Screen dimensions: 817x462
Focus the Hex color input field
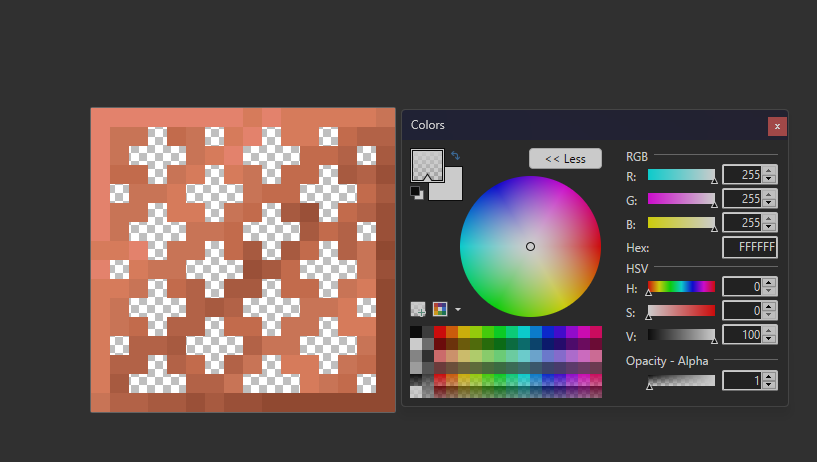tap(750, 247)
